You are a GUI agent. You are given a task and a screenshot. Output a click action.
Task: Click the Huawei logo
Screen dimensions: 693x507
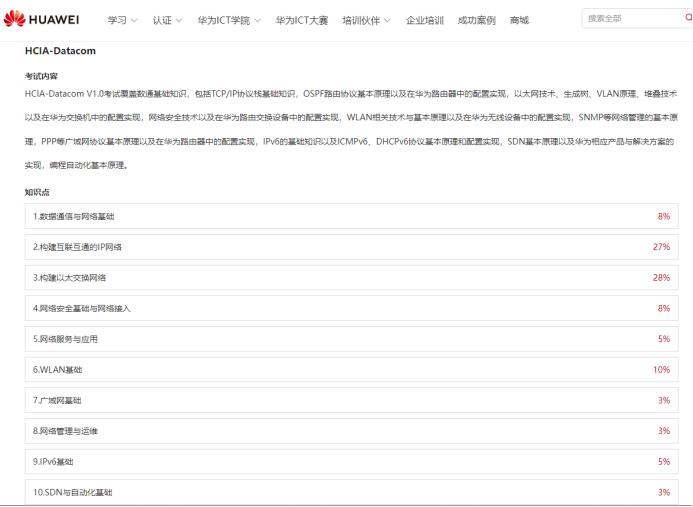click(41, 19)
